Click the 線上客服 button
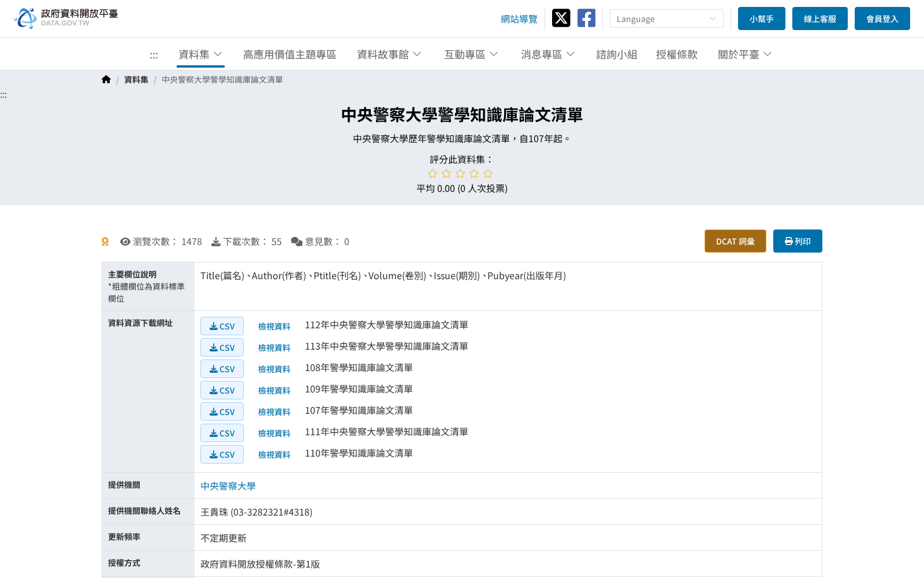Screen dimensions: 924x578 click(x=820, y=18)
